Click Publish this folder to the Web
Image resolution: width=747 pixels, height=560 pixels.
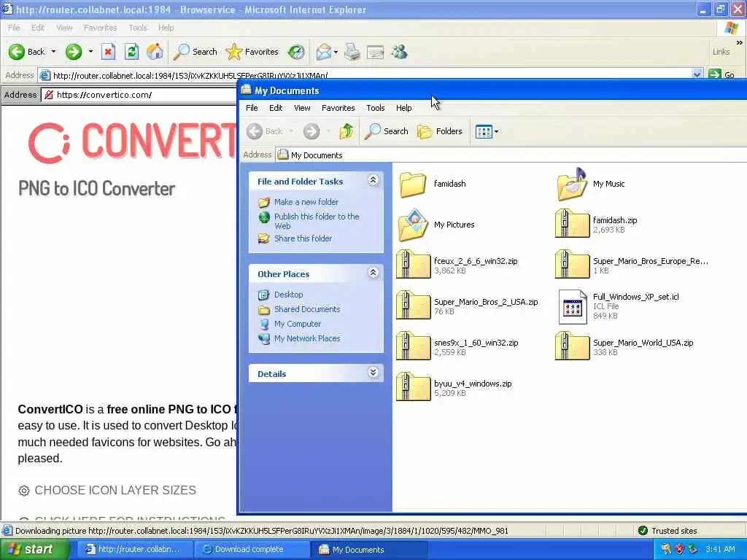pyautogui.click(x=317, y=221)
